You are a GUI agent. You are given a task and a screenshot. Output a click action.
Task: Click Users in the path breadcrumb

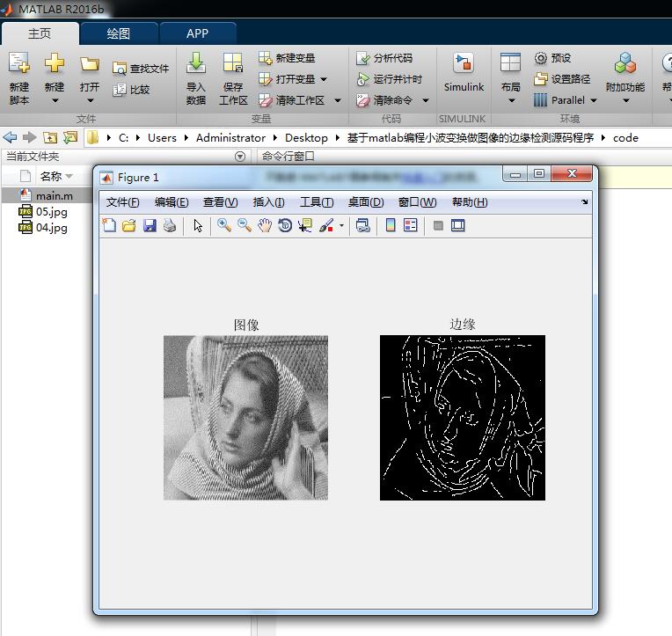pos(162,137)
